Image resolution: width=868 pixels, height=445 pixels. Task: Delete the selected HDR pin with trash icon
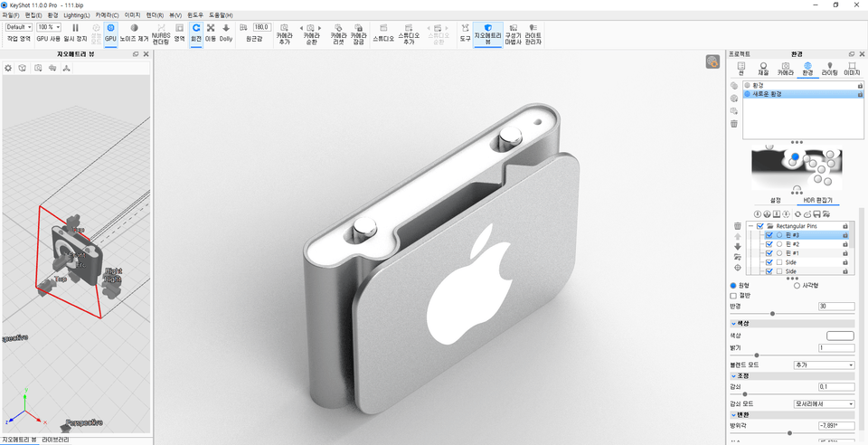pyautogui.click(x=738, y=226)
